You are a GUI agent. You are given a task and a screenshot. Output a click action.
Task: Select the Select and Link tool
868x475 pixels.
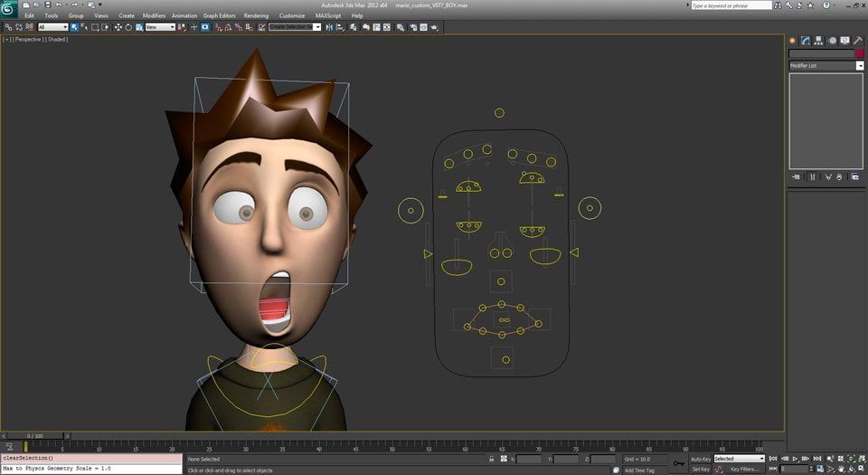(x=8, y=27)
